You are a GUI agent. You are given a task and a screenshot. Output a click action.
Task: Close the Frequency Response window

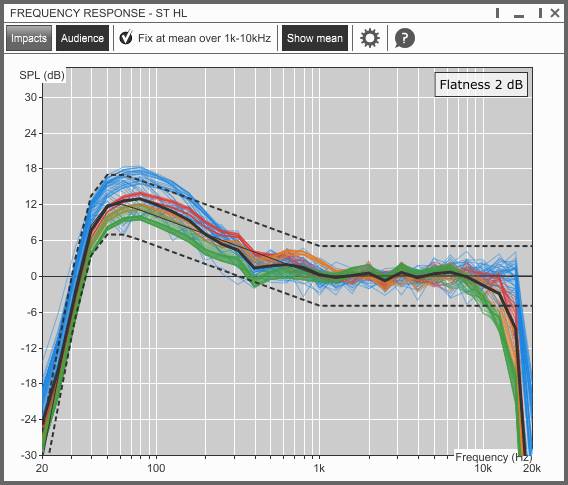pyautogui.click(x=555, y=13)
